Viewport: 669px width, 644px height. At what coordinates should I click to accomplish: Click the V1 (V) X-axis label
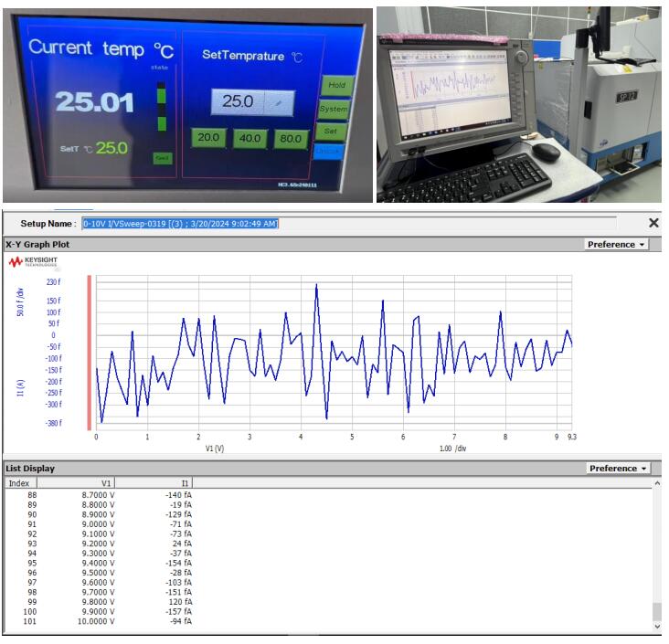(x=215, y=449)
